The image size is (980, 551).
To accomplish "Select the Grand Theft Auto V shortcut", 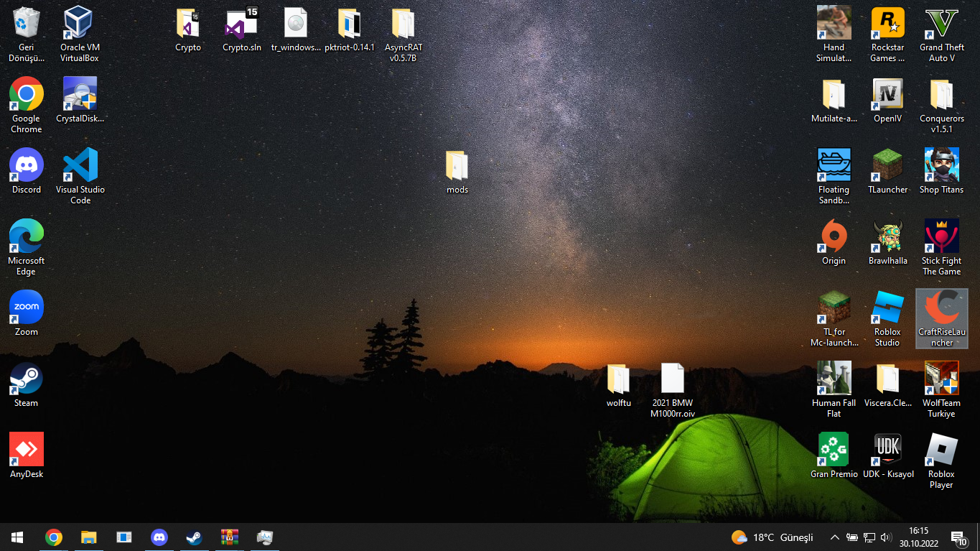I will pyautogui.click(x=942, y=34).
